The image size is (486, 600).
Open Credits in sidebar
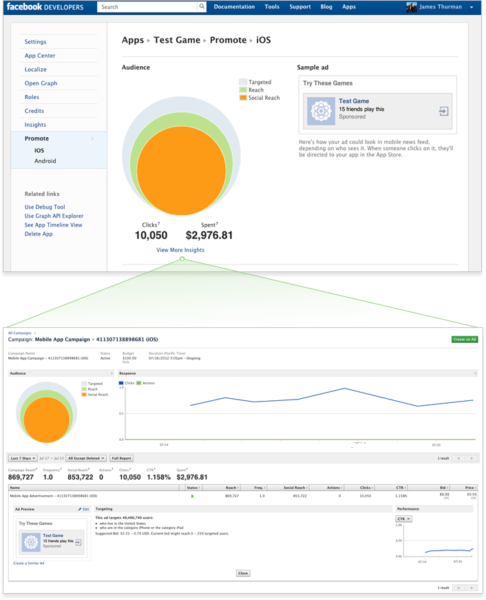pyautogui.click(x=34, y=111)
